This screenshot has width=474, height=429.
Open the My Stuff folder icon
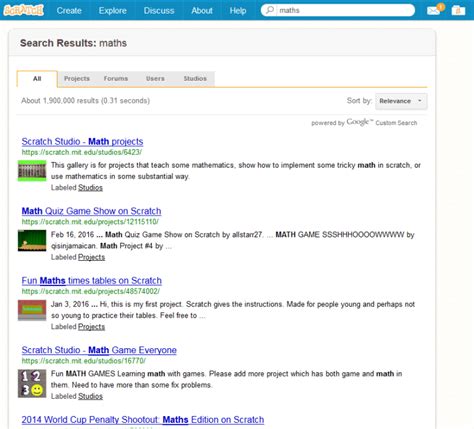click(x=458, y=10)
